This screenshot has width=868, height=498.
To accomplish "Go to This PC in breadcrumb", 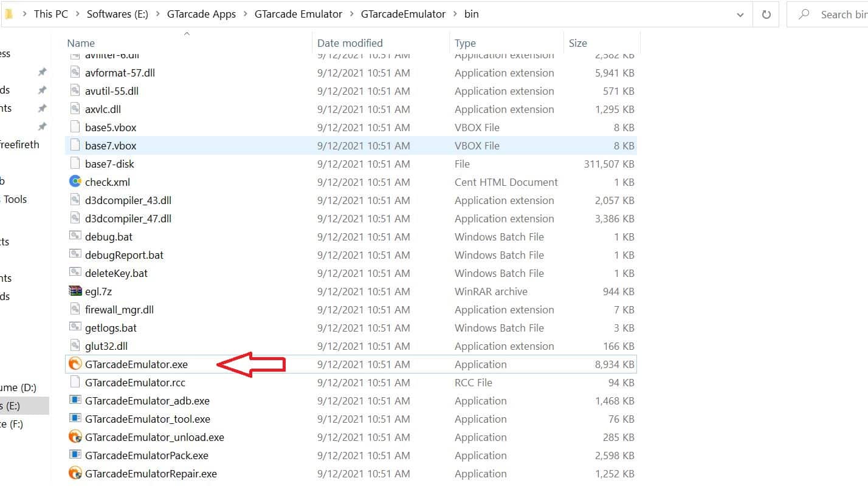I will (51, 14).
